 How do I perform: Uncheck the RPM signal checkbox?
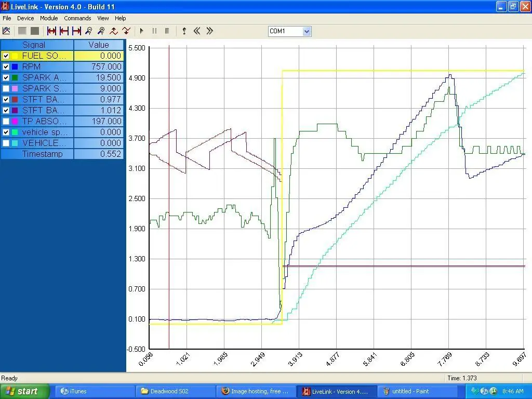click(6, 67)
